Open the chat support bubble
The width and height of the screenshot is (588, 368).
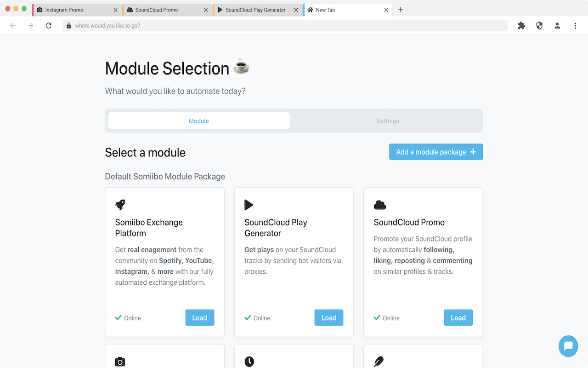[x=568, y=346]
